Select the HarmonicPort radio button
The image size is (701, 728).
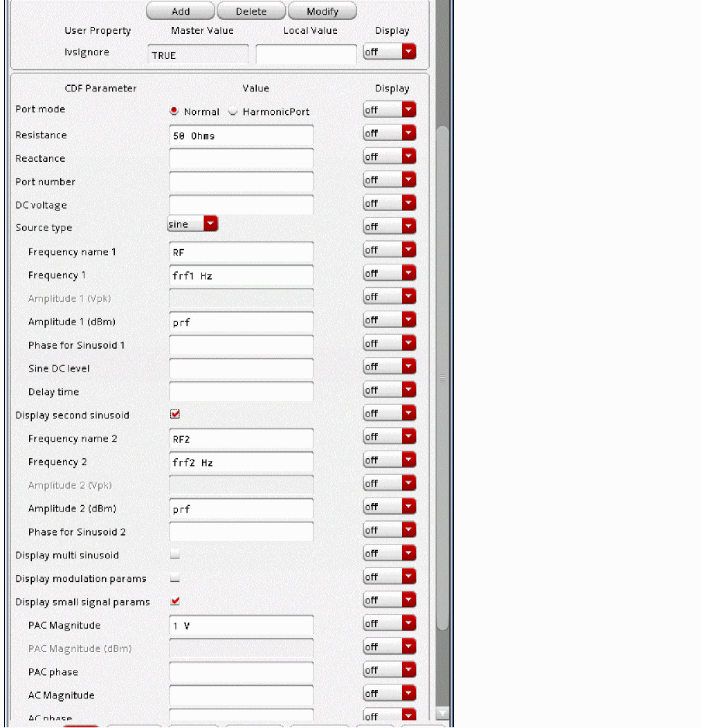tap(233, 111)
